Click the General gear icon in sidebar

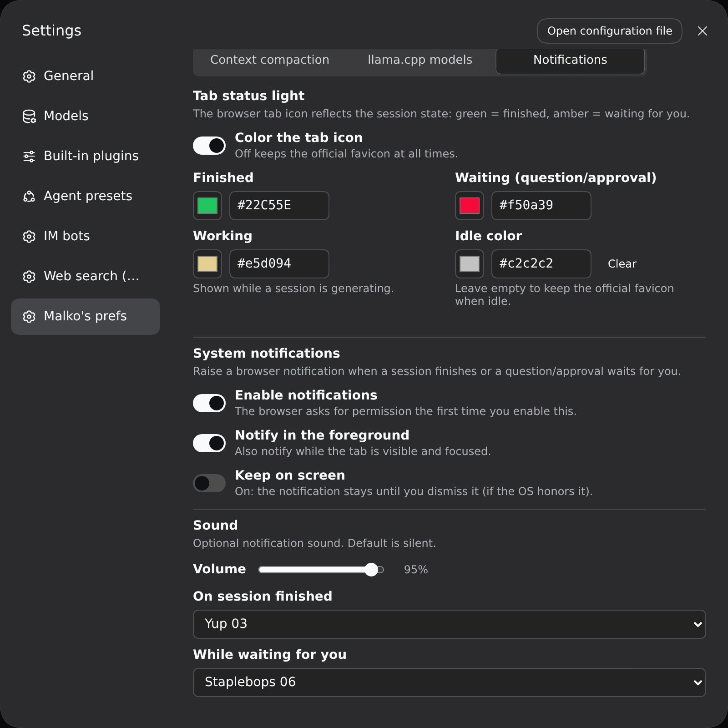[29, 76]
